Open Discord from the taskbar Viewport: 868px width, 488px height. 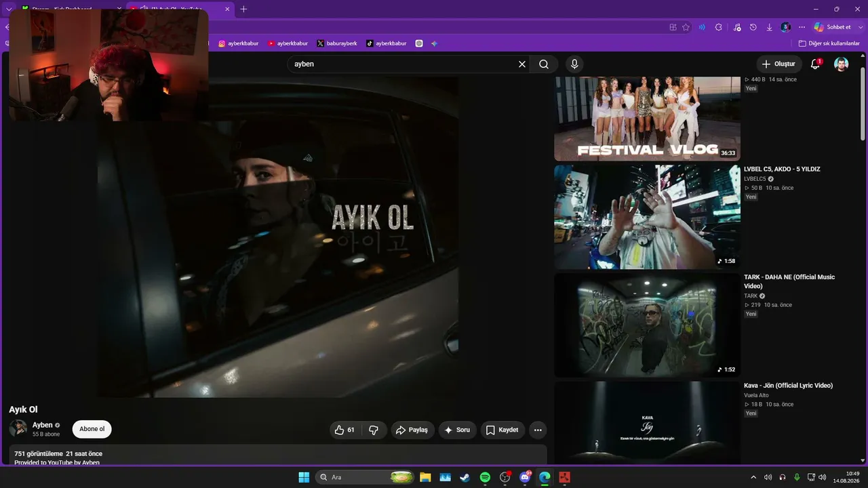(525, 477)
